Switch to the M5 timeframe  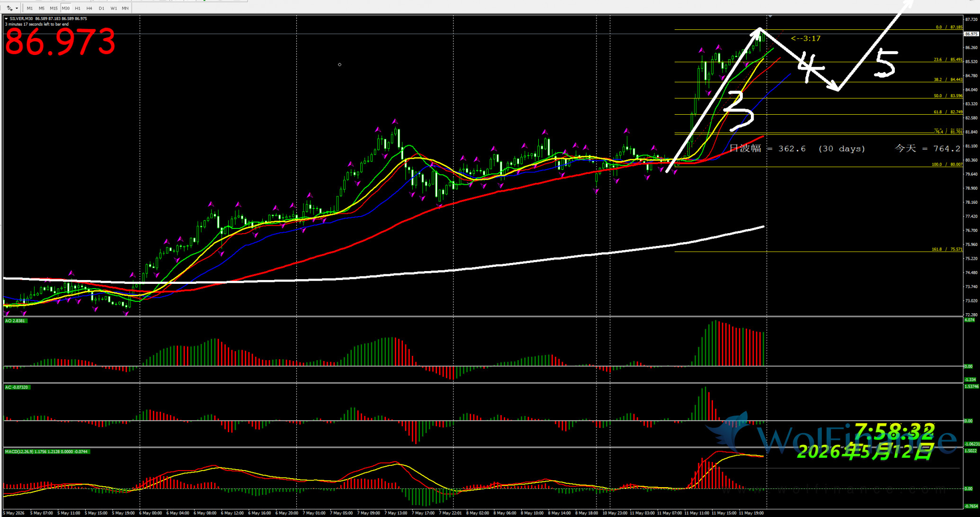click(x=42, y=8)
